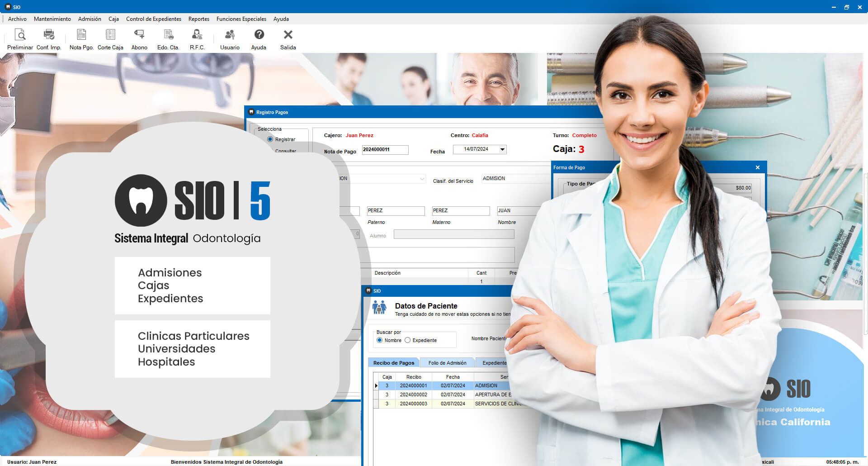Open the Mantenimiento menu
868x466 pixels.
click(x=52, y=19)
